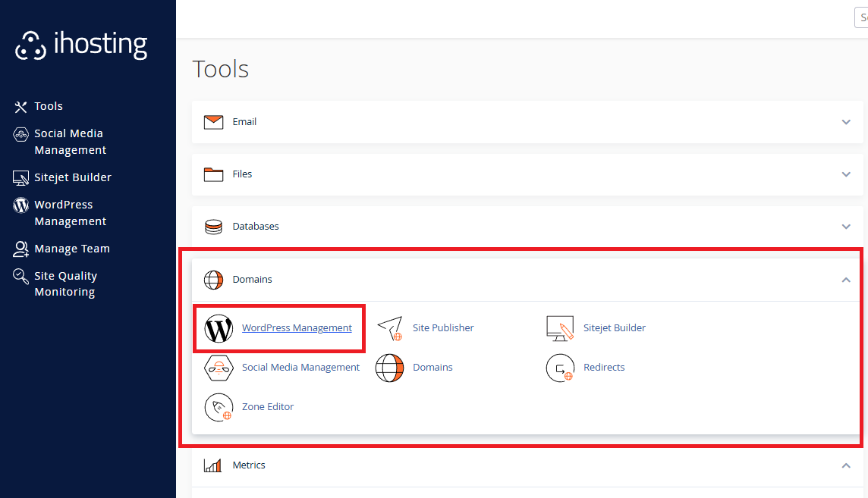This screenshot has width=868, height=498.
Task: Open Social Media Management in sidebar
Action: pyautogui.click(x=71, y=142)
